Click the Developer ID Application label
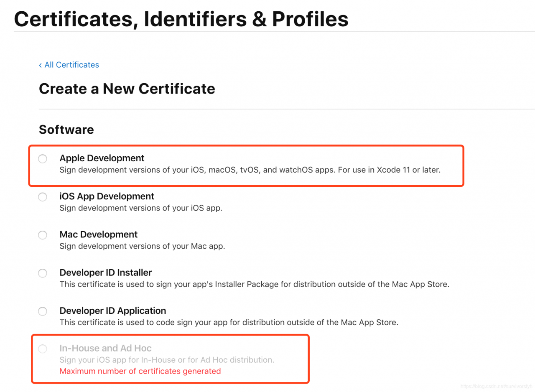 point(112,311)
